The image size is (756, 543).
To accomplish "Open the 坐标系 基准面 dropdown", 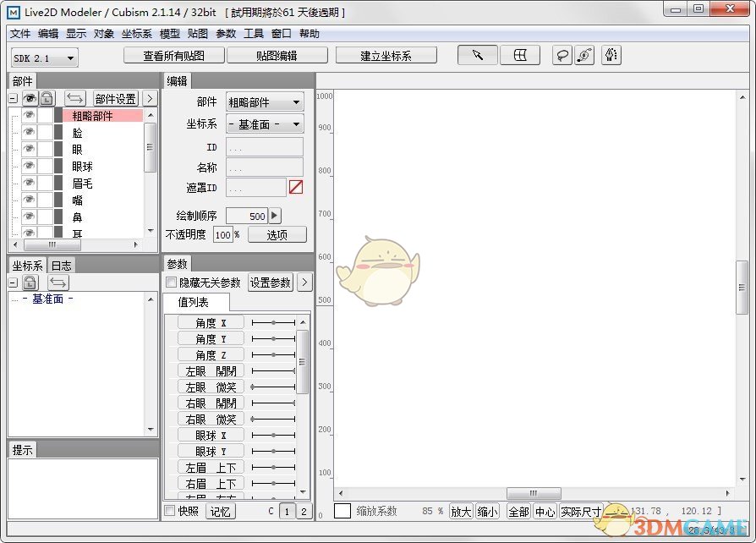I will (264, 123).
